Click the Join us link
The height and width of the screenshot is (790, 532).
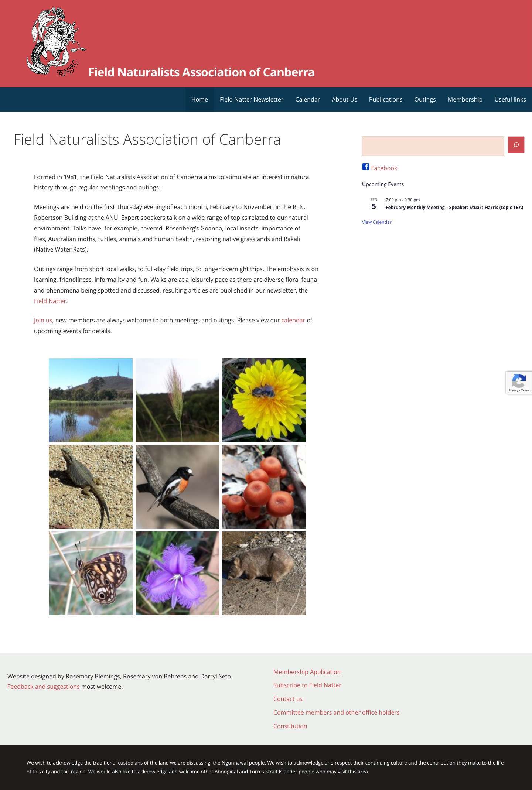42,320
